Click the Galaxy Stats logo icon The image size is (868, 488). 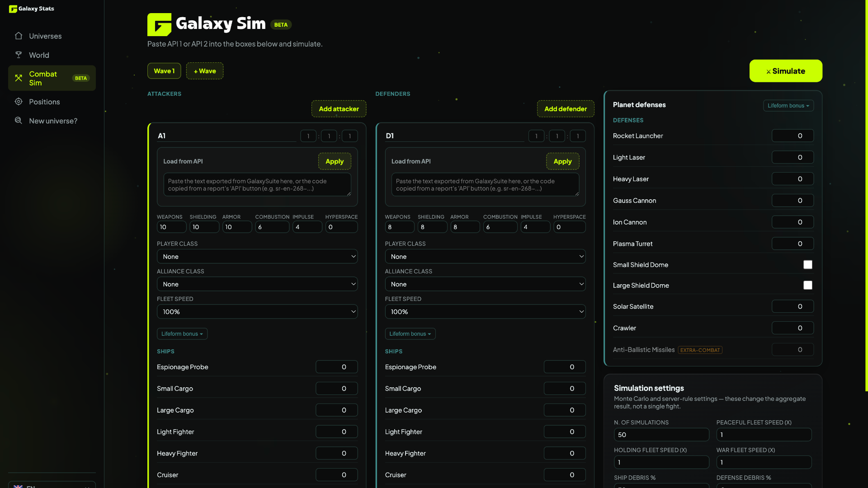tap(13, 9)
